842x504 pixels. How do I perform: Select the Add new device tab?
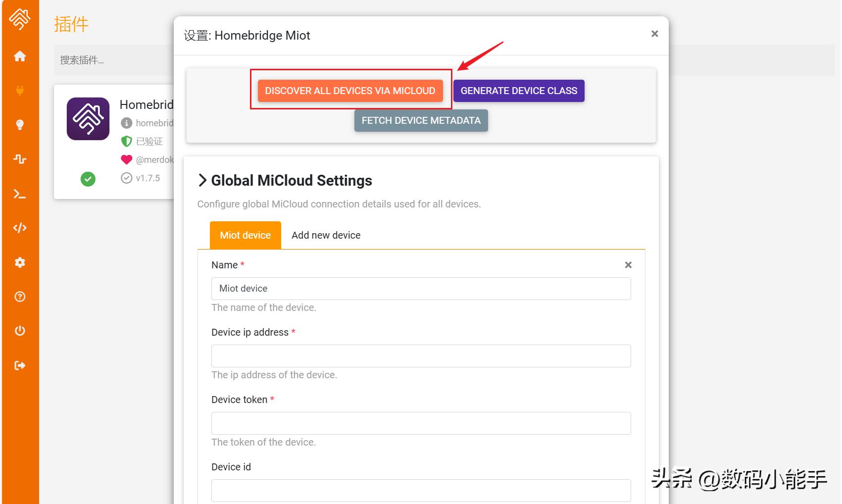(326, 235)
